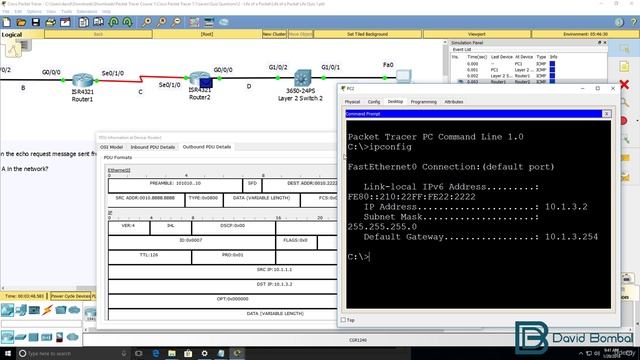Click the Set Tiled Background button
This screenshot has height=360, width=640.
coord(367,34)
